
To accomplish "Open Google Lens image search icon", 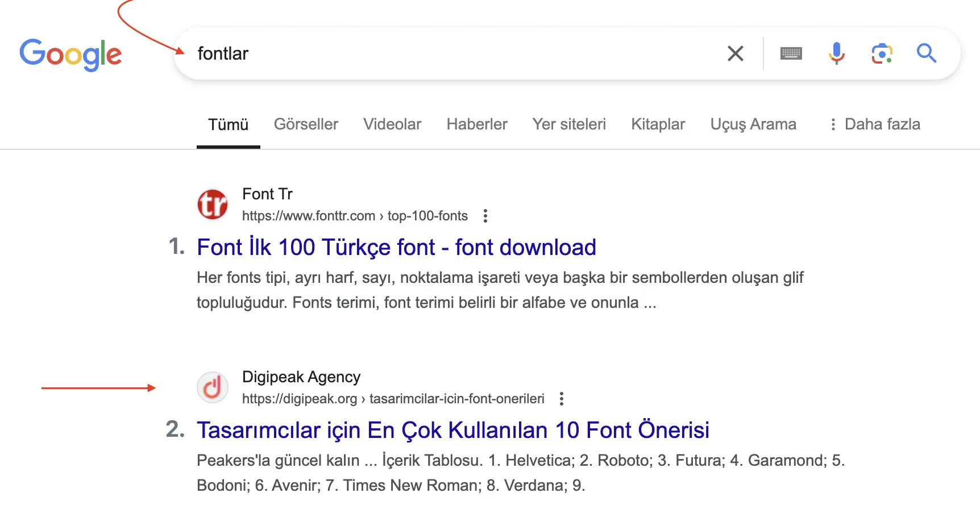I will coord(882,53).
